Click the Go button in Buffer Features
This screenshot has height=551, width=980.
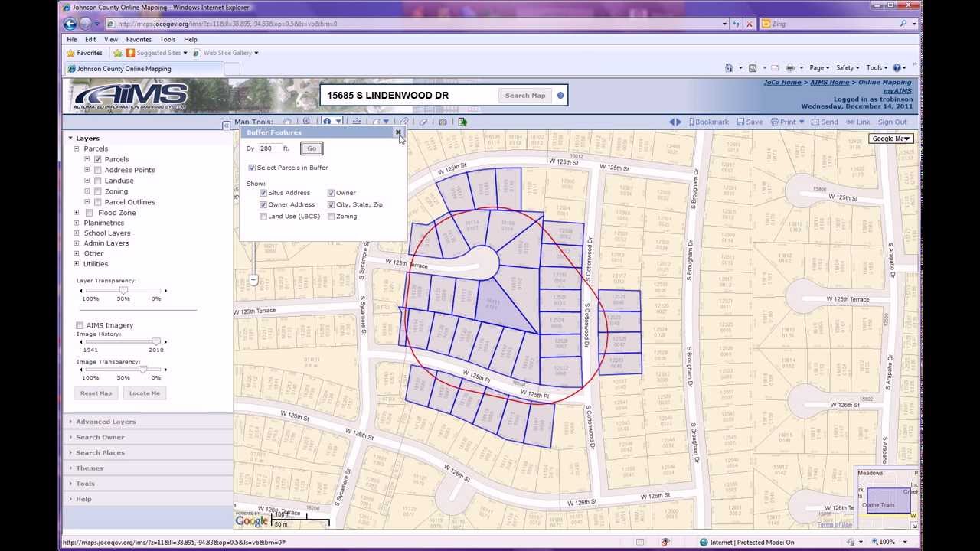click(x=312, y=148)
